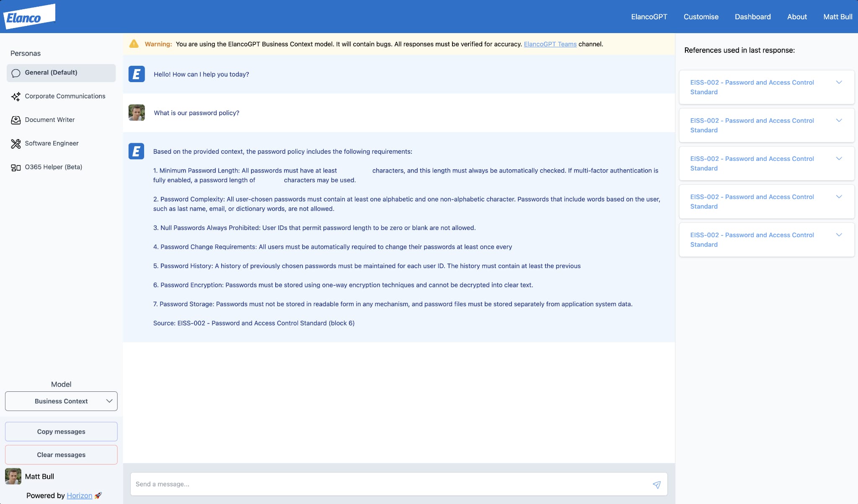Click the O365 Helper grid icon
This screenshot has width=858, height=504.
[16, 167]
